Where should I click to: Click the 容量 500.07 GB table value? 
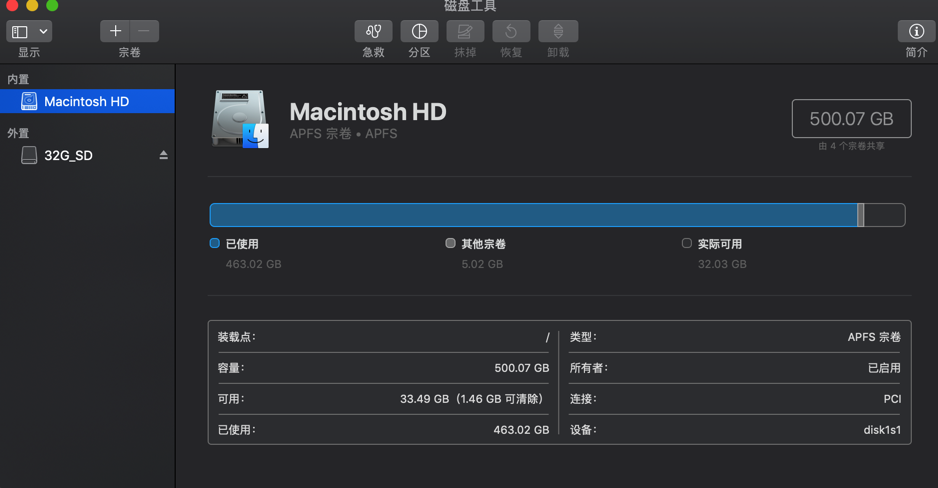[522, 368]
